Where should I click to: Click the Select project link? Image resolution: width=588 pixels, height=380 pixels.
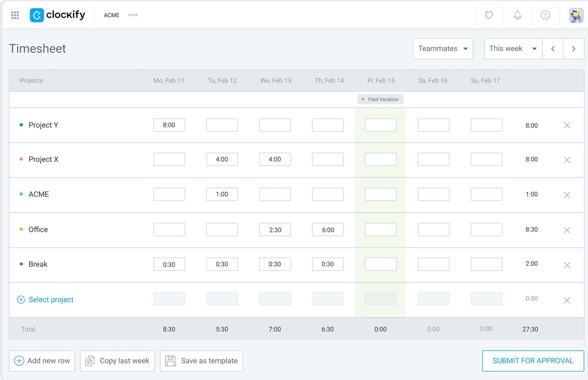pyautogui.click(x=51, y=299)
